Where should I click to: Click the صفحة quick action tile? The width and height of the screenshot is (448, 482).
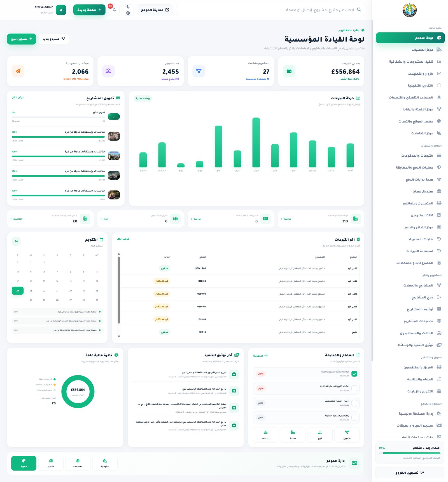coord(293,435)
